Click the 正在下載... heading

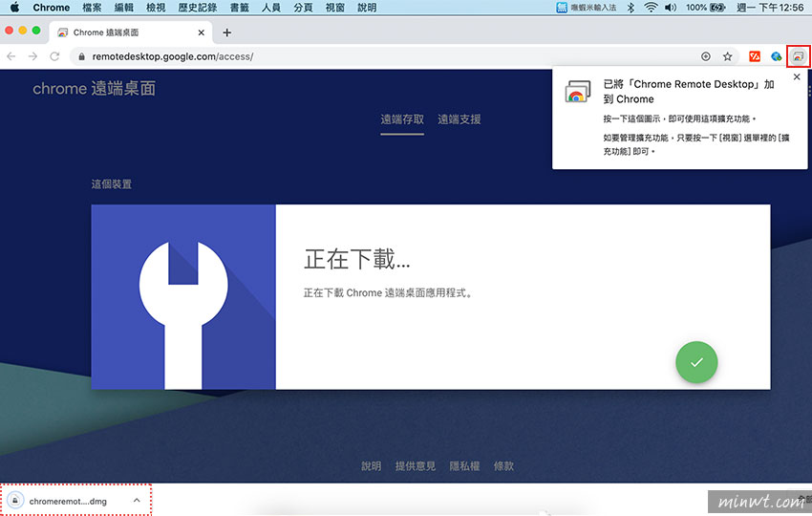pyautogui.click(x=357, y=259)
